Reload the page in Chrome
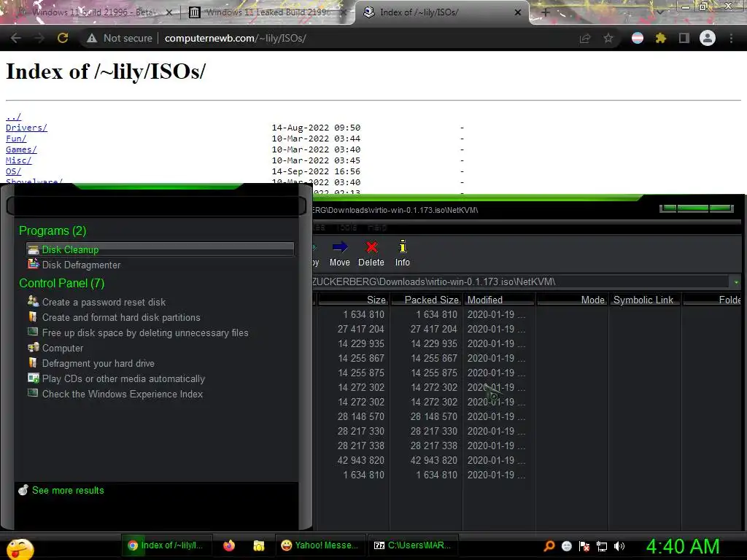Screen dimensions: 747x560 pyautogui.click(x=63, y=38)
